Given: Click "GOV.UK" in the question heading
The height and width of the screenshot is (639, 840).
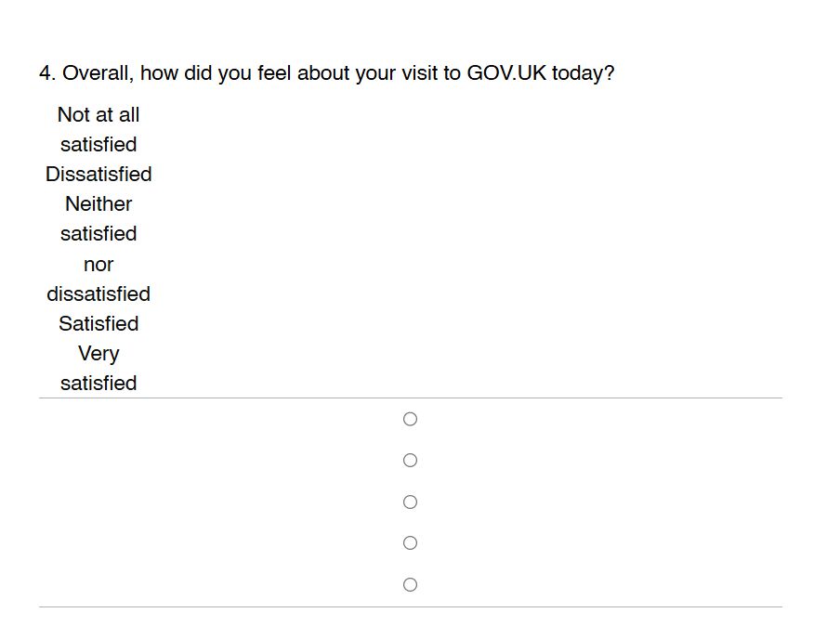Looking at the screenshot, I should [x=506, y=73].
